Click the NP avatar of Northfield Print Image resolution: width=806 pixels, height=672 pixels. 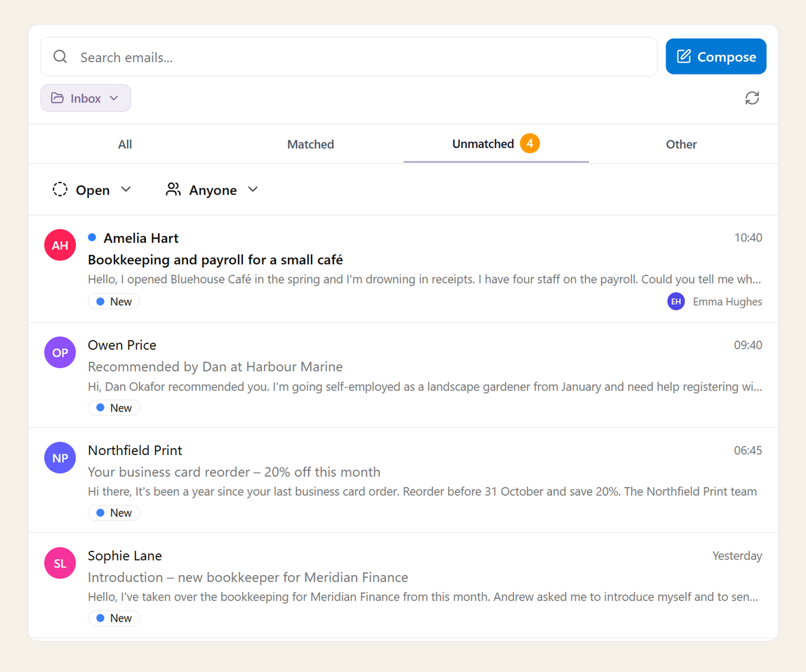click(x=60, y=458)
